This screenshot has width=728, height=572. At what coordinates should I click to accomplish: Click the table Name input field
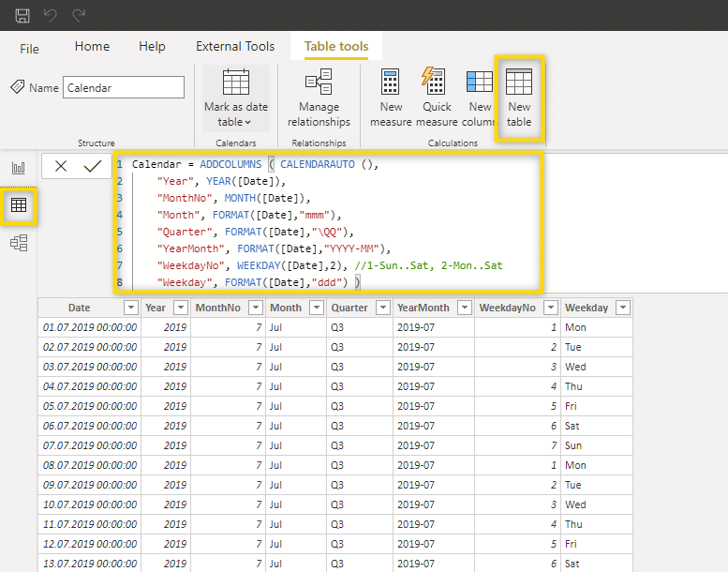click(124, 87)
